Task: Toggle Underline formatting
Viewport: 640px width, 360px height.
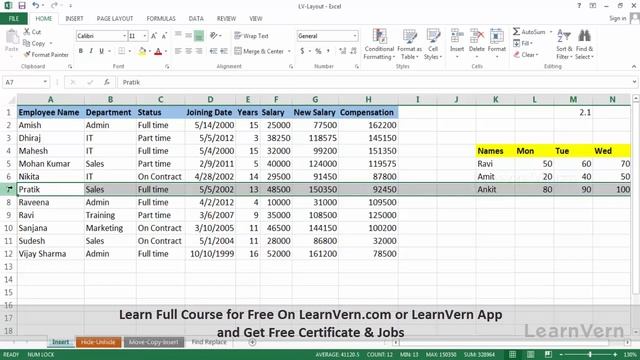Action: pos(101,51)
